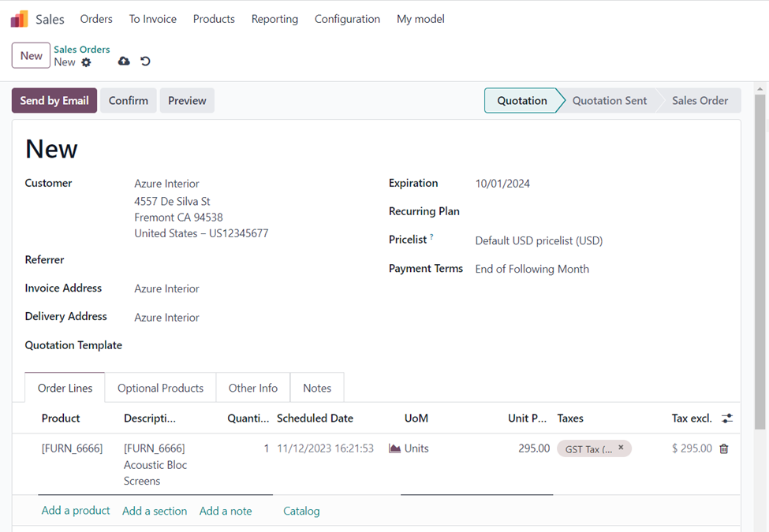Delete the Acoustic Bloc Screens order line
The height and width of the screenshot is (532, 769).
pyautogui.click(x=724, y=448)
